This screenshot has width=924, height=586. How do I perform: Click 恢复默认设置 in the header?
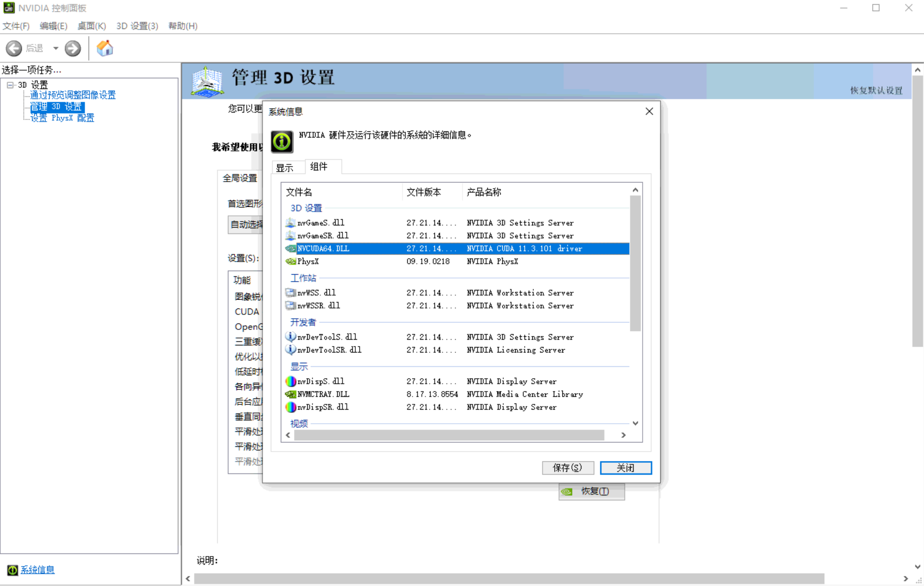876,90
